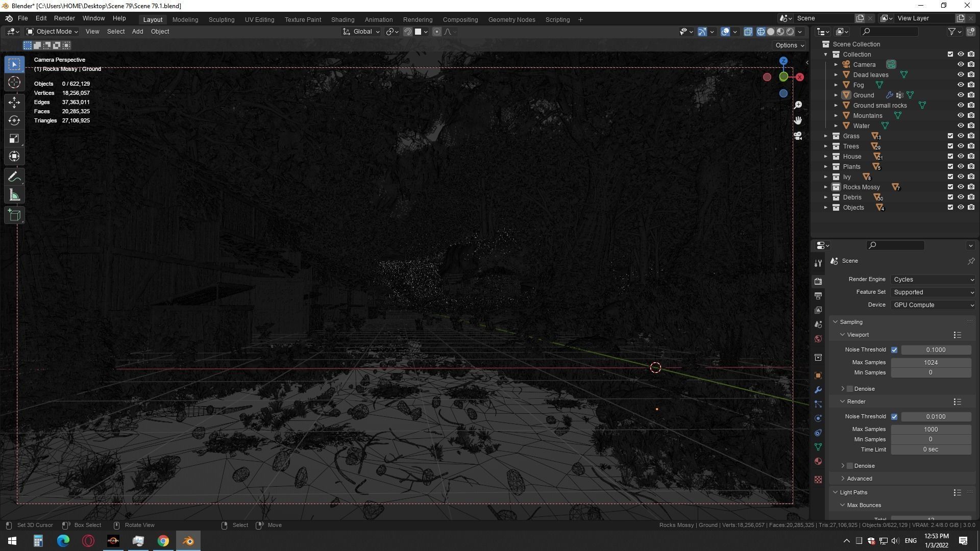The width and height of the screenshot is (980, 551).
Task: Select the Move tool in toolbar
Action: pos(14,102)
